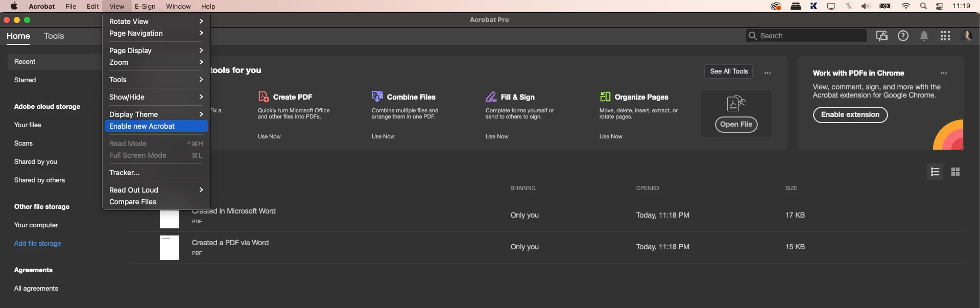Click the Bluetooth icon in menu bar
The width and height of the screenshot is (980, 308).
849,6
